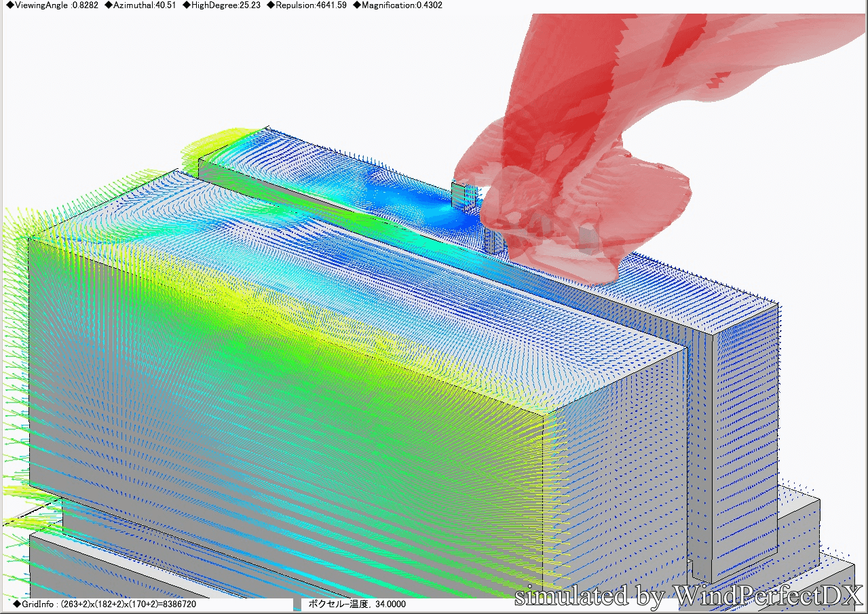
Task: Click the diamond icon before ViewingAngle
Action: (10, 5)
